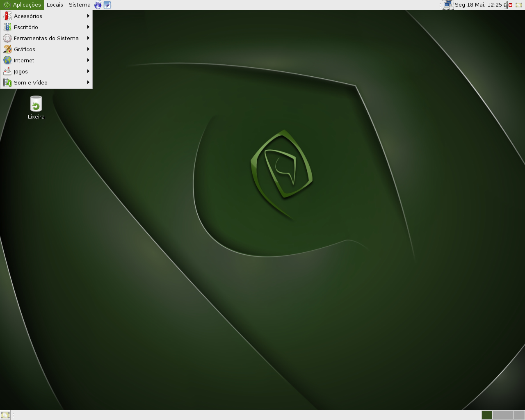Switch to the second workspace

(x=498, y=415)
